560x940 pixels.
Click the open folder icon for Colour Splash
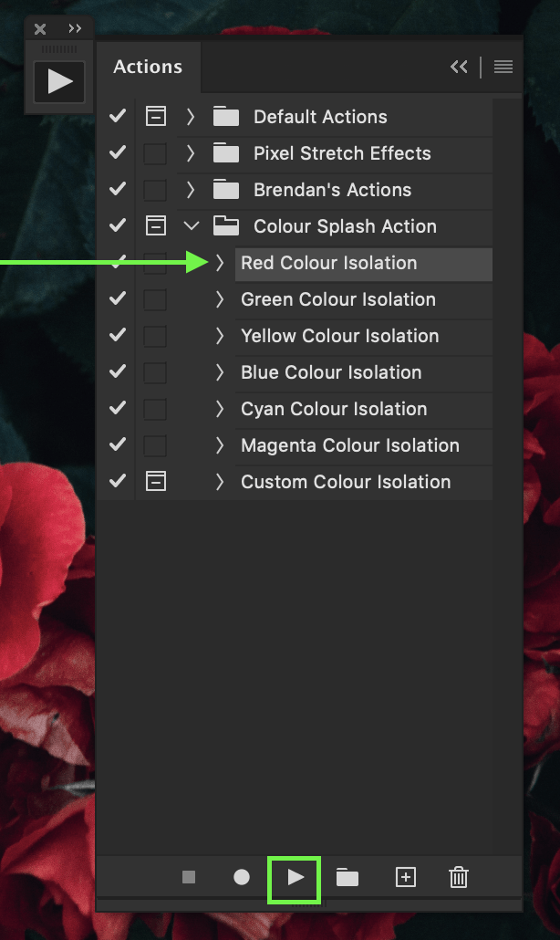coord(226,226)
